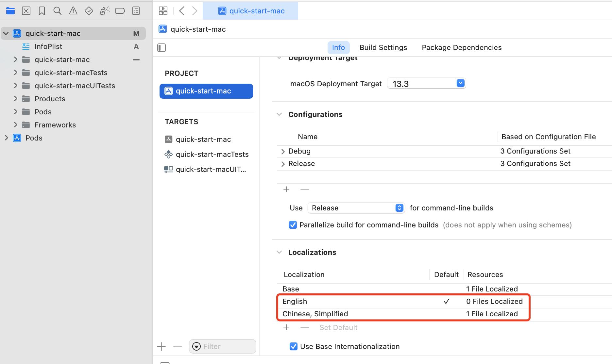Screen dimensions: 612x364
Task: Switch to Package Dependencies tab
Action: [x=462, y=48]
